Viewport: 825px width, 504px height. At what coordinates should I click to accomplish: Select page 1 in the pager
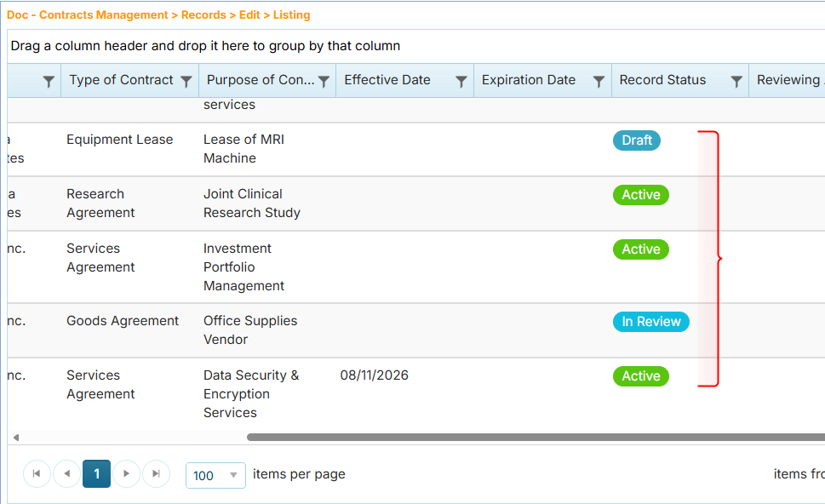(96, 474)
